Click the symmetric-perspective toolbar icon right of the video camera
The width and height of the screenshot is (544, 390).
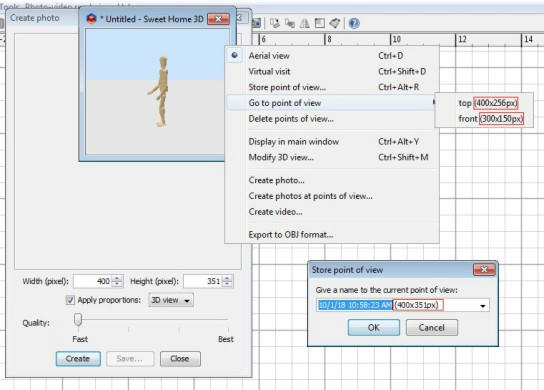pos(305,23)
